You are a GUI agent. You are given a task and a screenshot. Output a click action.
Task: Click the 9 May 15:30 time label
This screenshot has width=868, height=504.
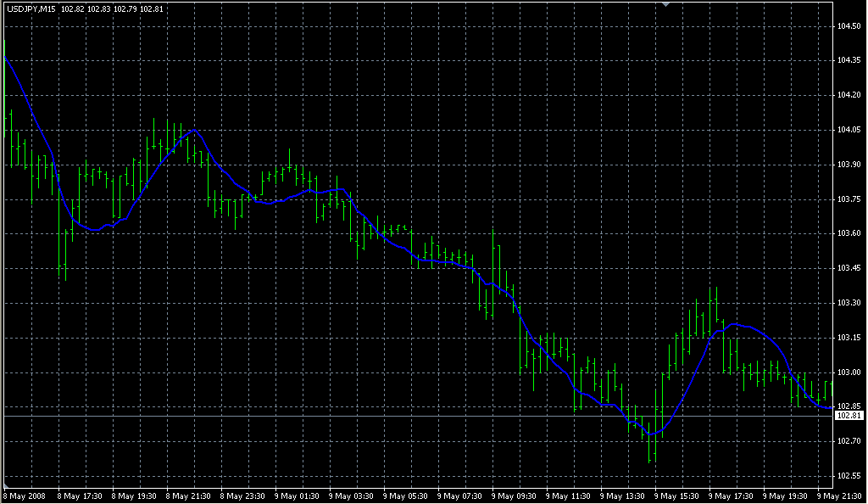(x=676, y=496)
